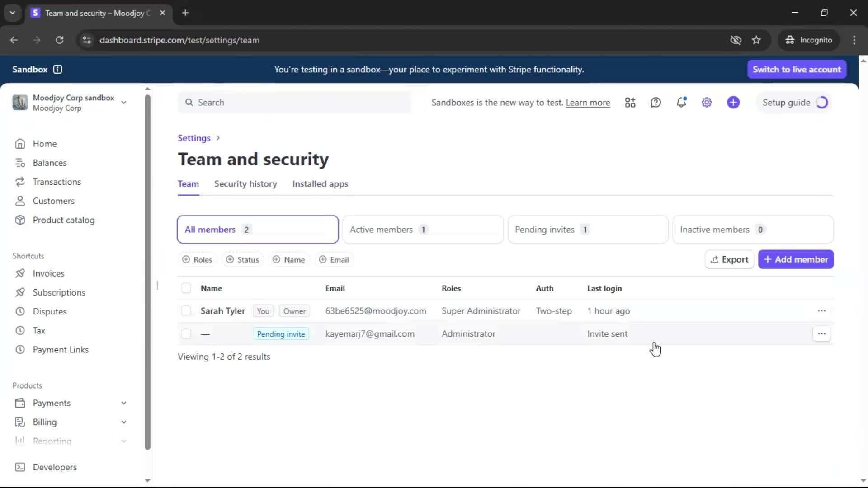This screenshot has width=868, height=488.
Task: Check the select-all checkbox in table header
Action: point(186,288)
